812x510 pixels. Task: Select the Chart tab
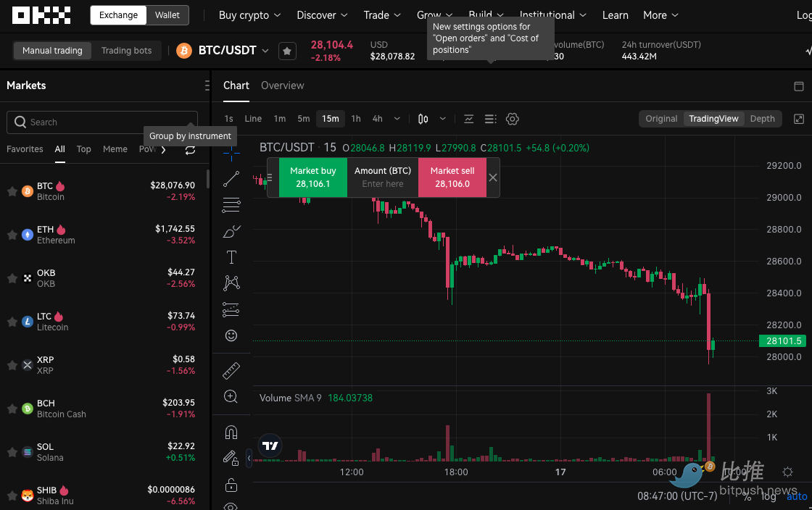tap(236, 85)
